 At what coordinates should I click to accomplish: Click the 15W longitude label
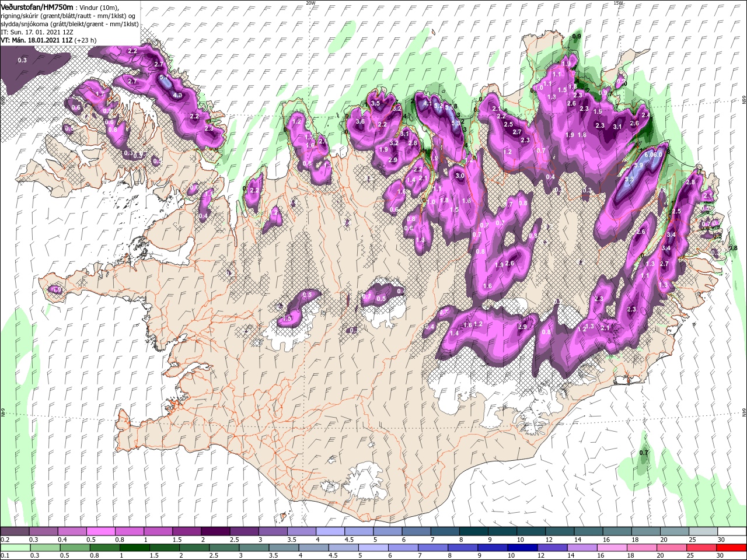(x=618, y=3)
